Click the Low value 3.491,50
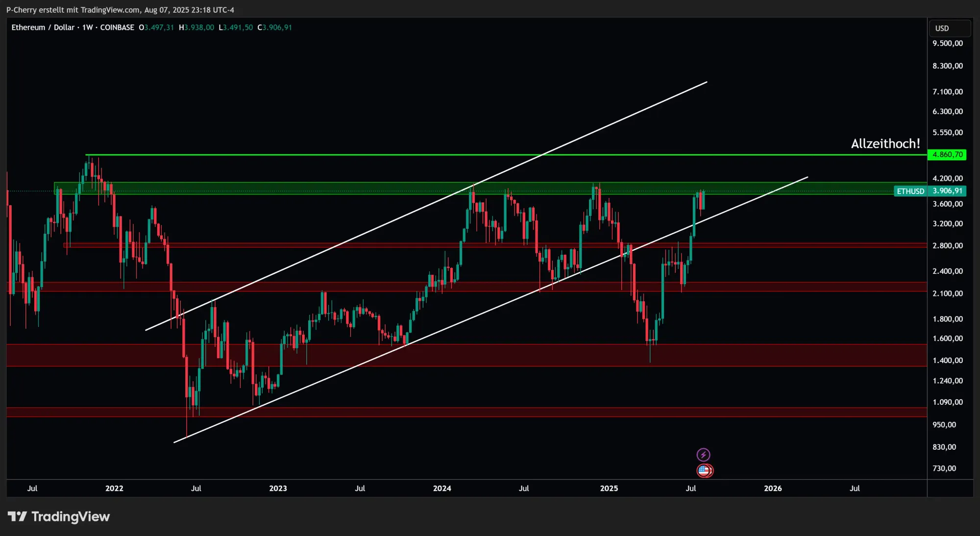The height and width of the screenshot is (536, 980). [238, 27]
